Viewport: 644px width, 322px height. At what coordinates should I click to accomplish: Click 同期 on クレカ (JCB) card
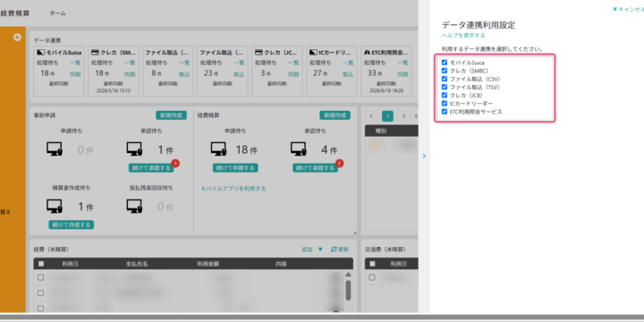click(293, 74)
